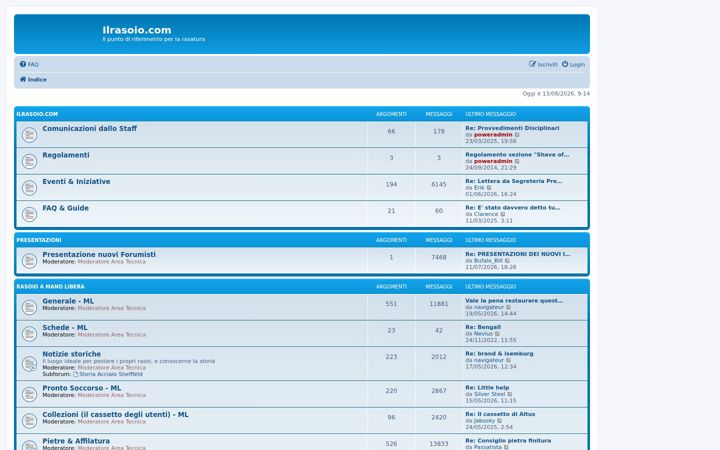
Task: View latest post icon next to Silver Steel
Action: click(510, 394)
